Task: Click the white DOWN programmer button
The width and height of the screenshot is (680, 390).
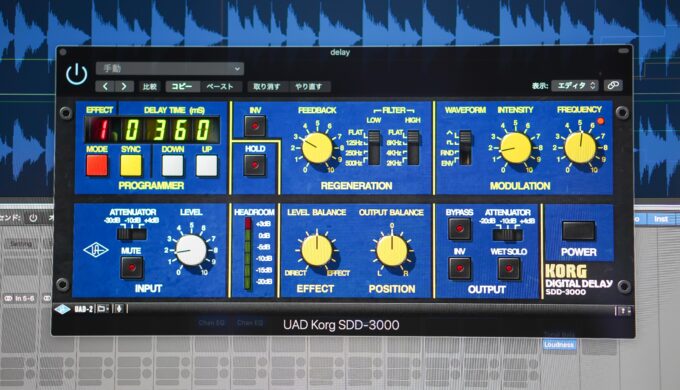Action: (173, 165)
